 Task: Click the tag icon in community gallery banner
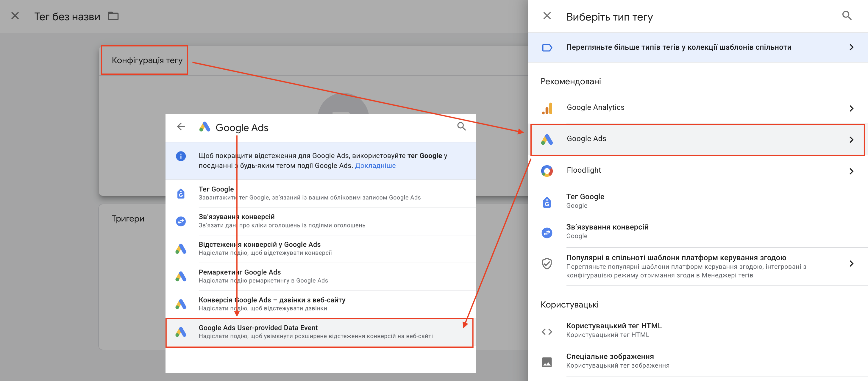[547, 48]
